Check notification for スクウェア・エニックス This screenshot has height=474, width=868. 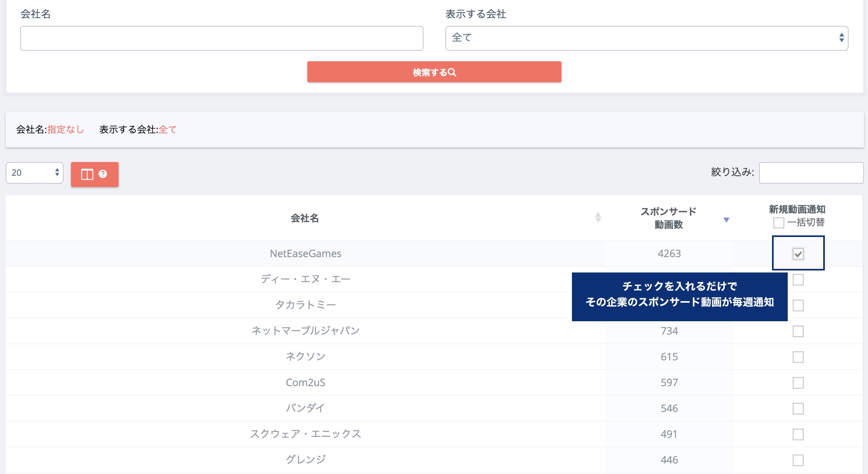[x=798, y=434]
